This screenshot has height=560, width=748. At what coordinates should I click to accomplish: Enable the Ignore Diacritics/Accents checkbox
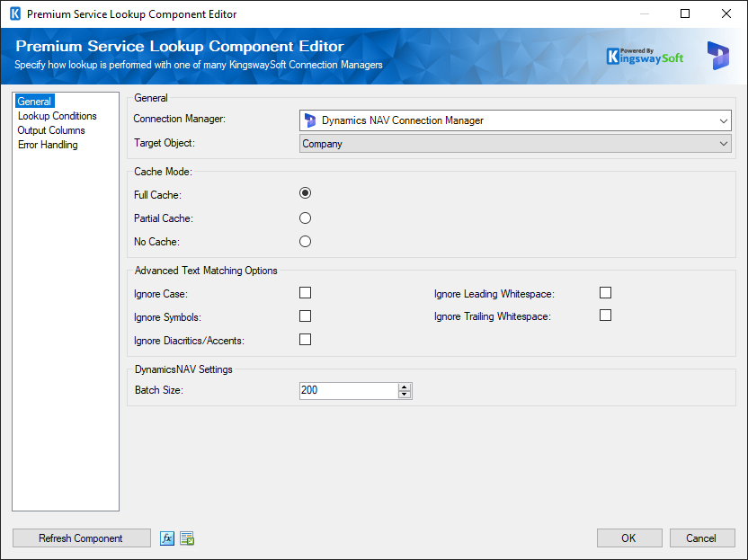pyautogui.click(x=306, y=340)
